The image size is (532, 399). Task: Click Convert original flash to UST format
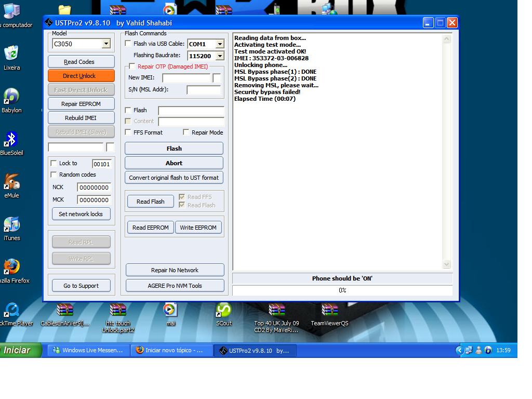(174, 178)
